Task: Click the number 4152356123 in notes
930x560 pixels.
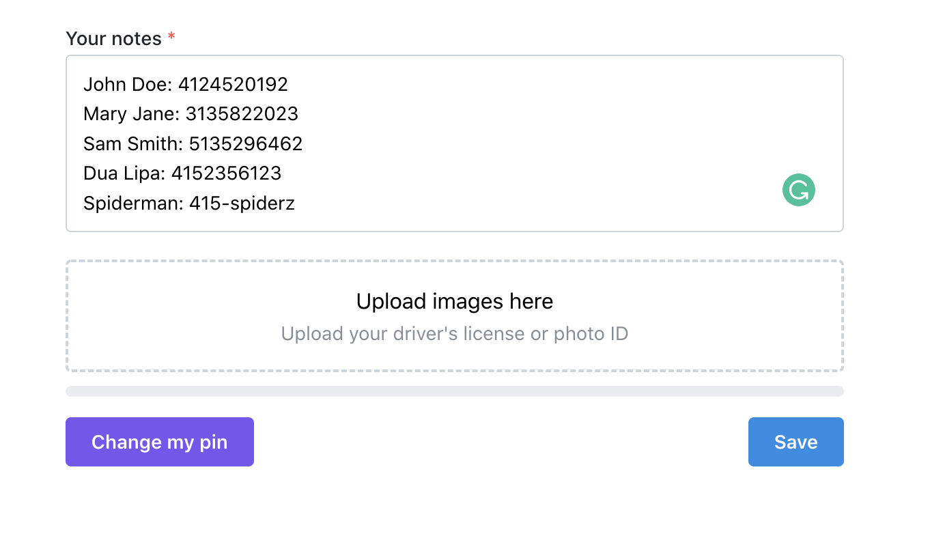Action: [x=227, y=173]
